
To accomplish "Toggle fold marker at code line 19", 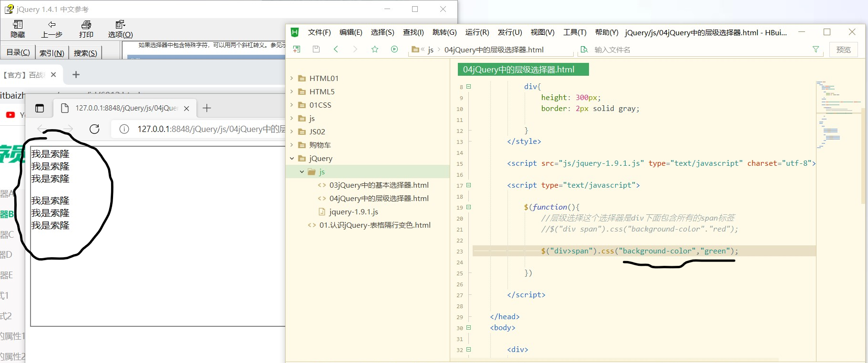I will [x=468, y=207].
